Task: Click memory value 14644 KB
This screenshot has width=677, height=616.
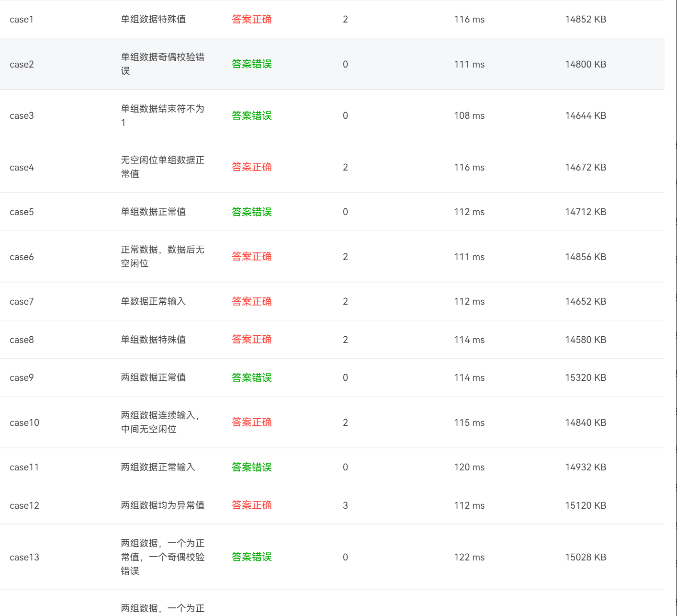Action: [586, 116]
